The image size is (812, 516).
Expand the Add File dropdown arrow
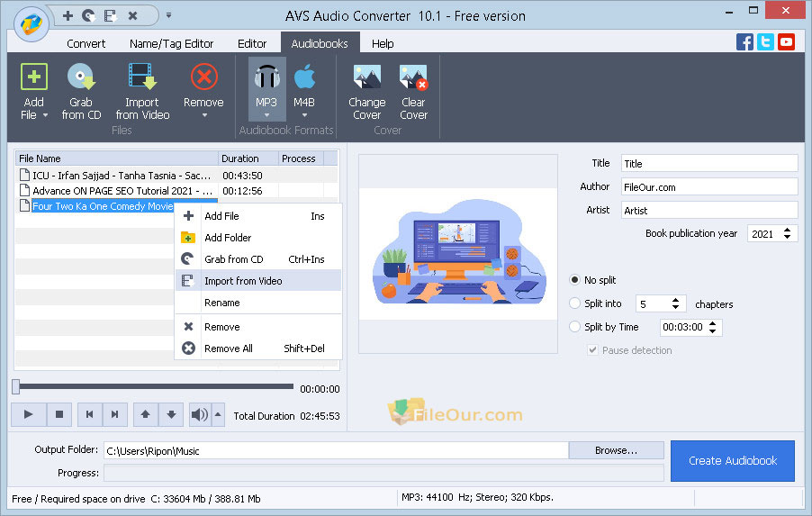click(x=46, y=115)
